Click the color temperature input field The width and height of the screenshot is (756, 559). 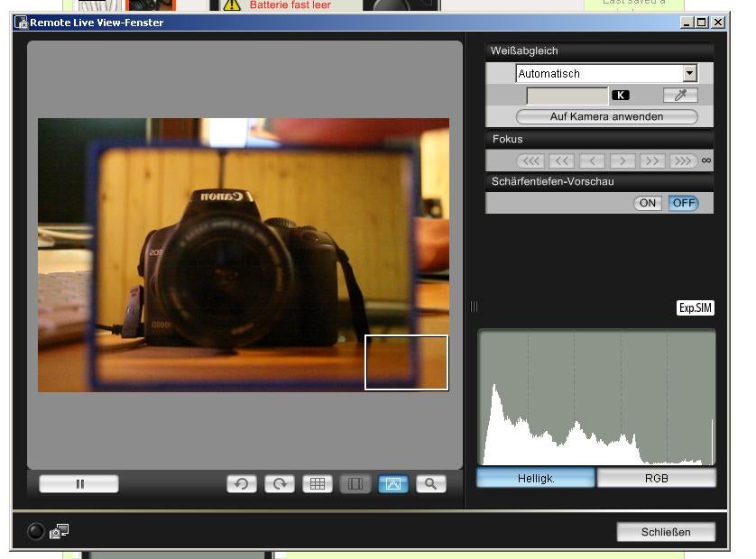(567, 96)
